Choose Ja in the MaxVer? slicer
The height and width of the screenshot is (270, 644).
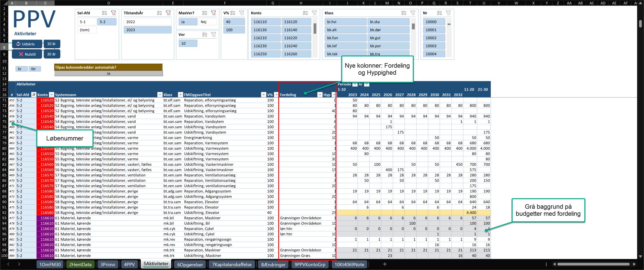pos(188,22)
